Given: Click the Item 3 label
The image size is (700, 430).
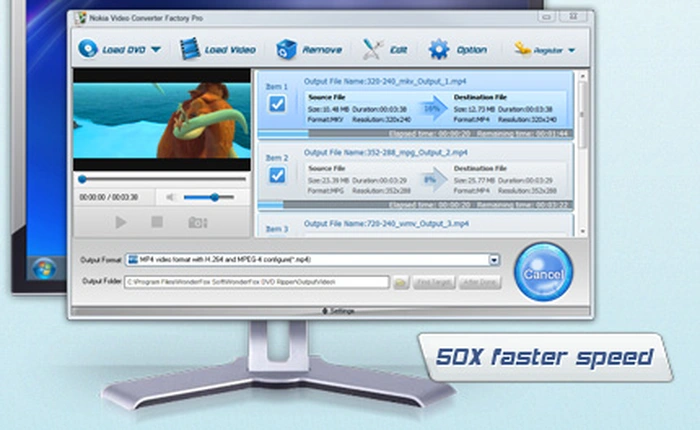Looking at the screenshot, I should pos(277,229).
